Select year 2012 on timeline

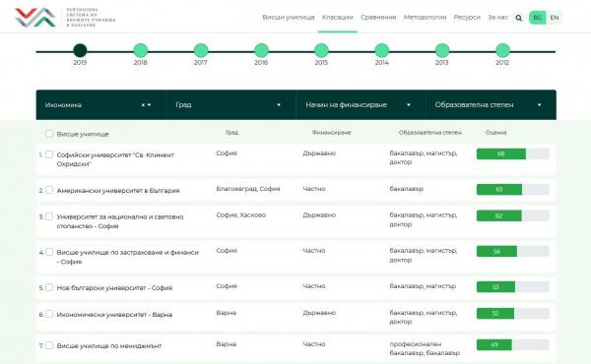tap(502, 50)
